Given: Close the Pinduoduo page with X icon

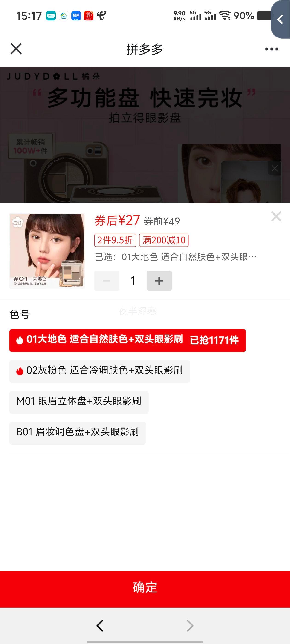Looking at the screenshot, I should point(16,49).
